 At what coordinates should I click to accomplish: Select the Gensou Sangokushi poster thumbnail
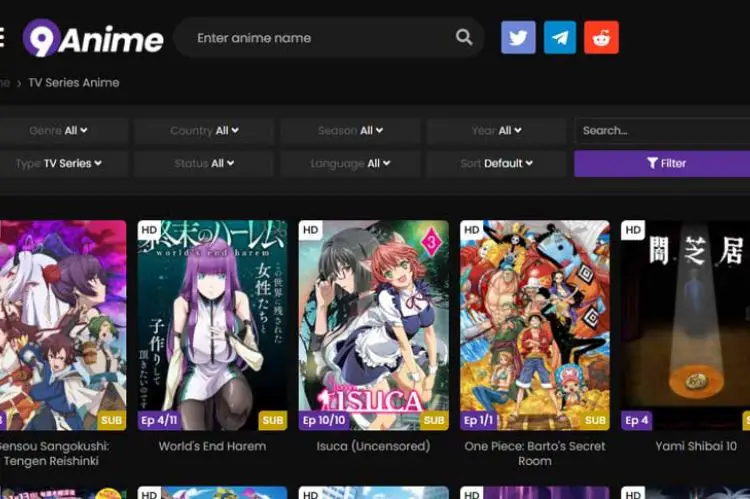coord(63,325)
